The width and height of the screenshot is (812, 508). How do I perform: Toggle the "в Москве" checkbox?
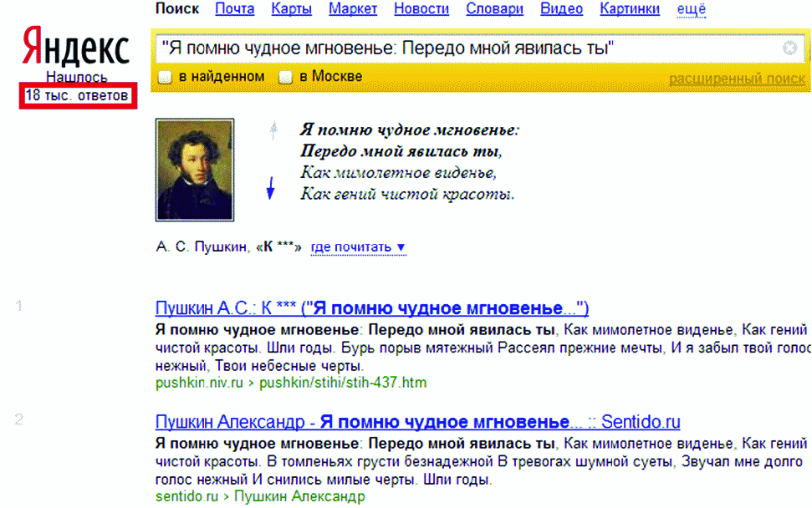pyautogui.click(x=286, y=78)
